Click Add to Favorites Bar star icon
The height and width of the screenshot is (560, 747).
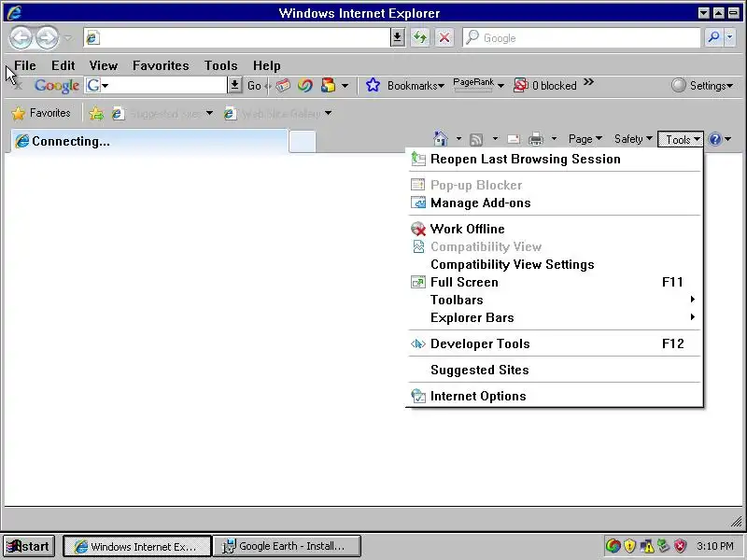[x=96, y=113]
